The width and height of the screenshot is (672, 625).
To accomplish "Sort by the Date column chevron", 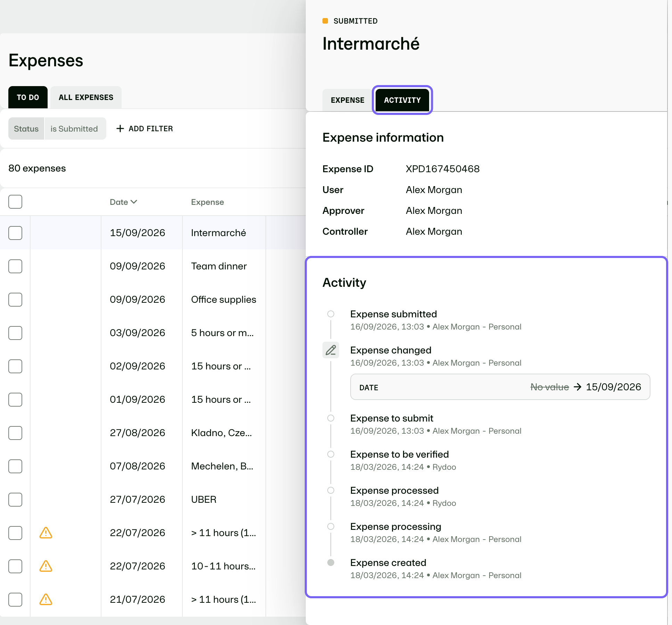I will click(134, 202).
